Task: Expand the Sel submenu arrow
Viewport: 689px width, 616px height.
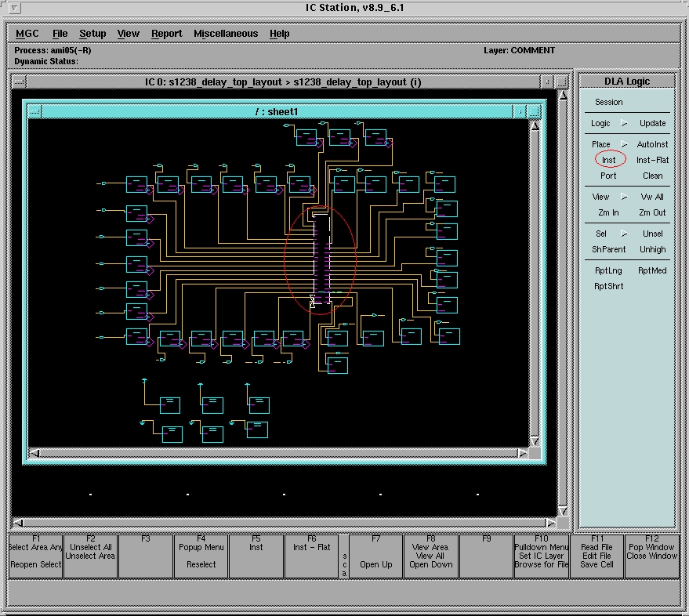Action: click(624, 234)
